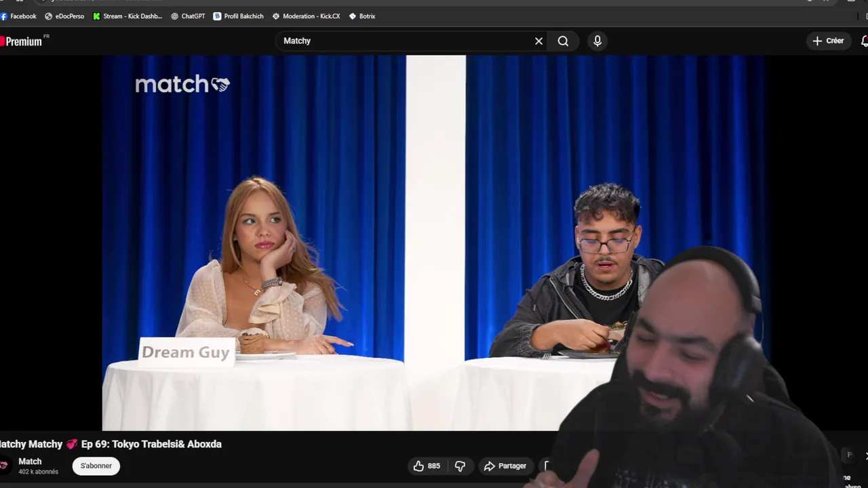868x488 pixels.
Task: Click the video player to pause
Action: [x=434, y=243]
